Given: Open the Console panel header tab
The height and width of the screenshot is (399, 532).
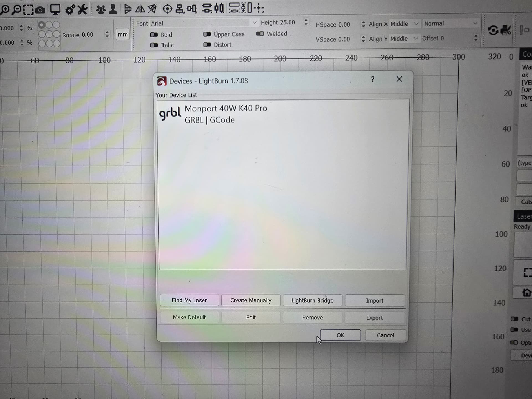Looking at the screenshot, I should click(x=526, y=54).
